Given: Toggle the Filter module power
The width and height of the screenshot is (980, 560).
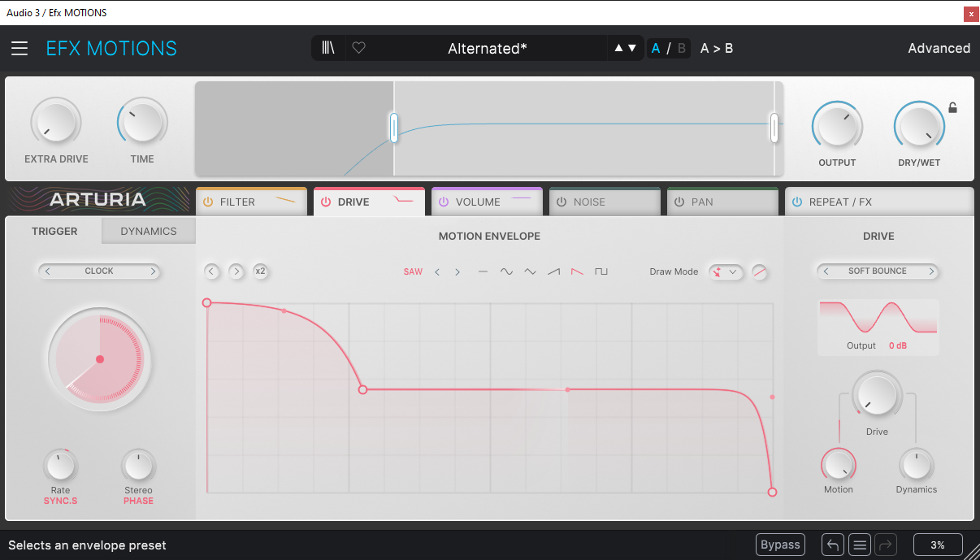Looking at the screenshot, I should click(x=207, y=202).
